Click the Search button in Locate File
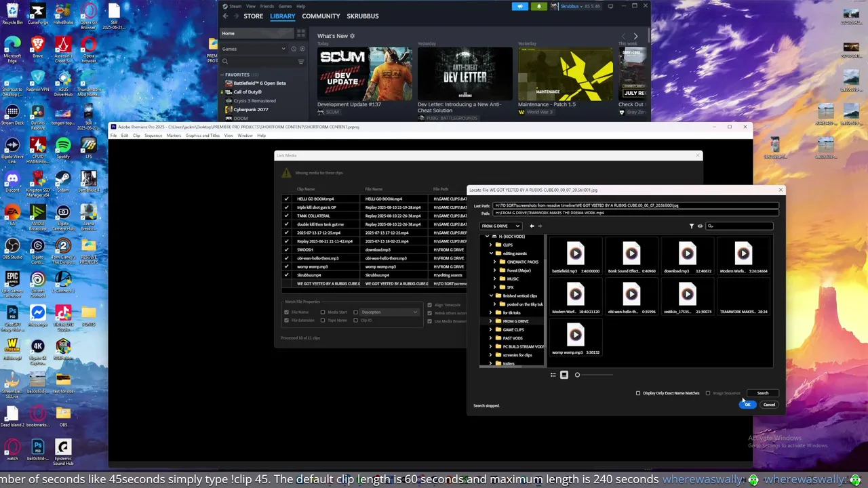The height and width of the screenshot is (488, 868). [762, 393]
